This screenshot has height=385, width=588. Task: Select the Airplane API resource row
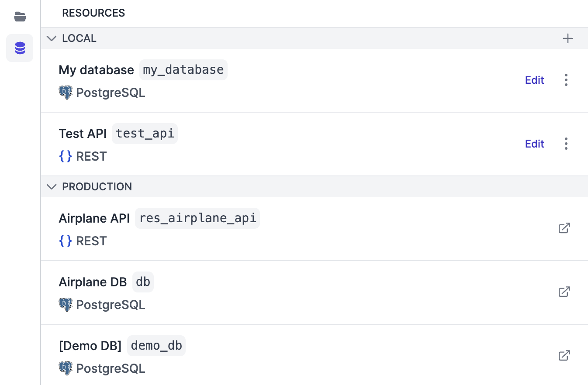click(315, 229)
